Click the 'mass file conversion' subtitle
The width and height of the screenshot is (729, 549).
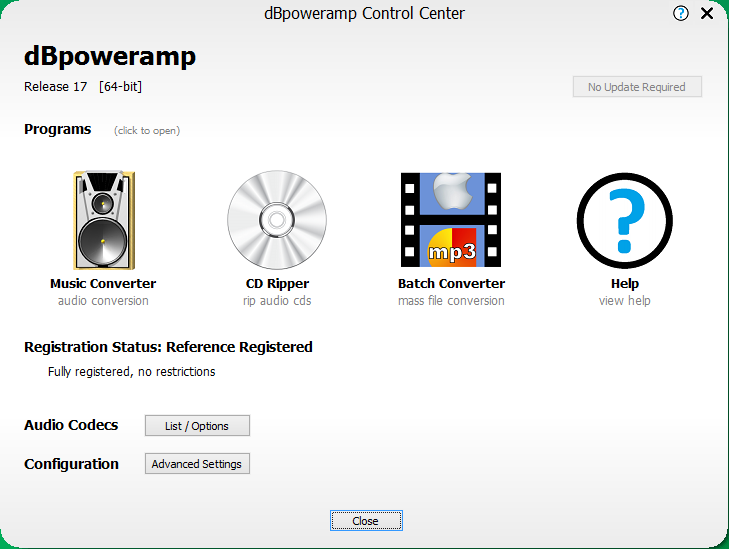pyautogui.click(x=451, y=301)
